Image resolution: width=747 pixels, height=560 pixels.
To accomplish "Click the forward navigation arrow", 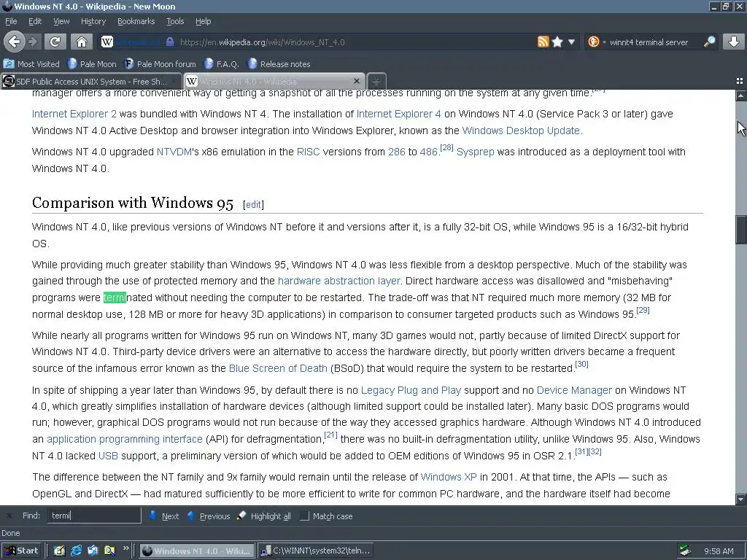I will 33,42.
